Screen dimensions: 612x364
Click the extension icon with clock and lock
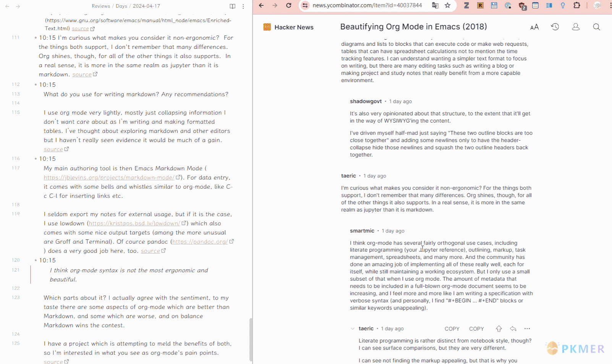click(x=508, y=5)
